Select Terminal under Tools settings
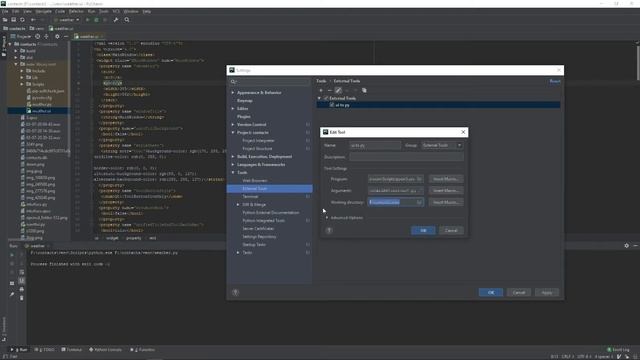Viewport: 640px width, 360px height. pos(250,197)
